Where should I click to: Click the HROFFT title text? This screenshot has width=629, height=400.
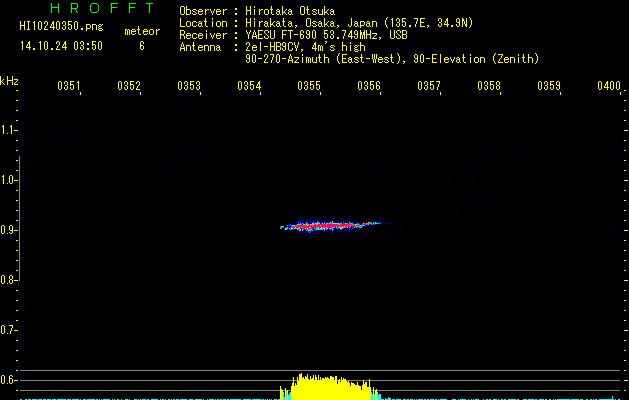(x=102, y=8)
